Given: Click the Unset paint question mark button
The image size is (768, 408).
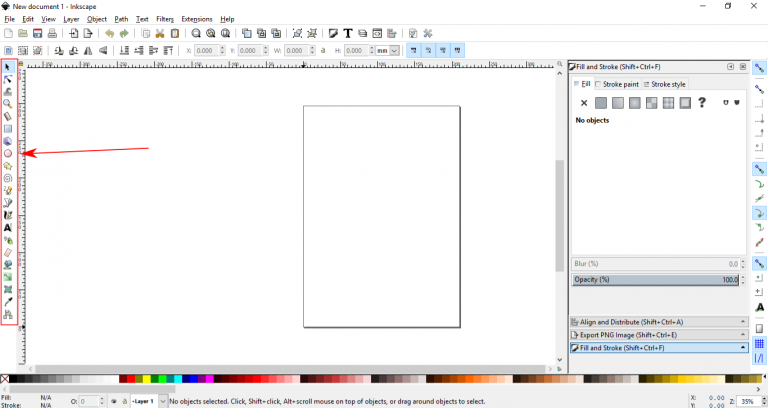Looking at the screenshot, I should [x=702, y=102].
